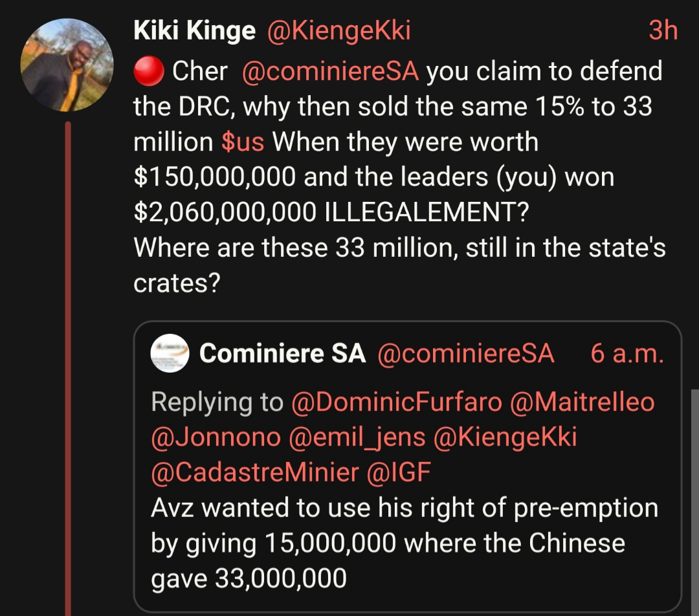699x616 pixels.
Task: Click the 6 a.m. quoted tweet timestamp
Action: pyautogui.click(x=627, y=353)
